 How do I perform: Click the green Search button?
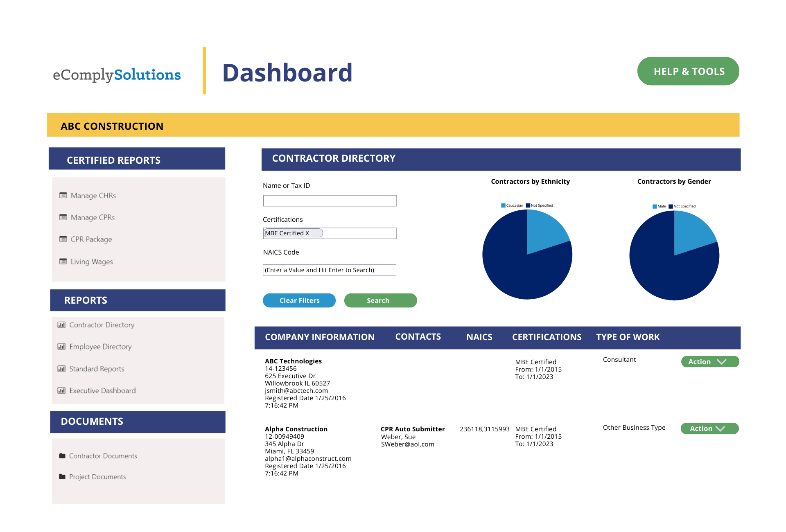point(381,300)
